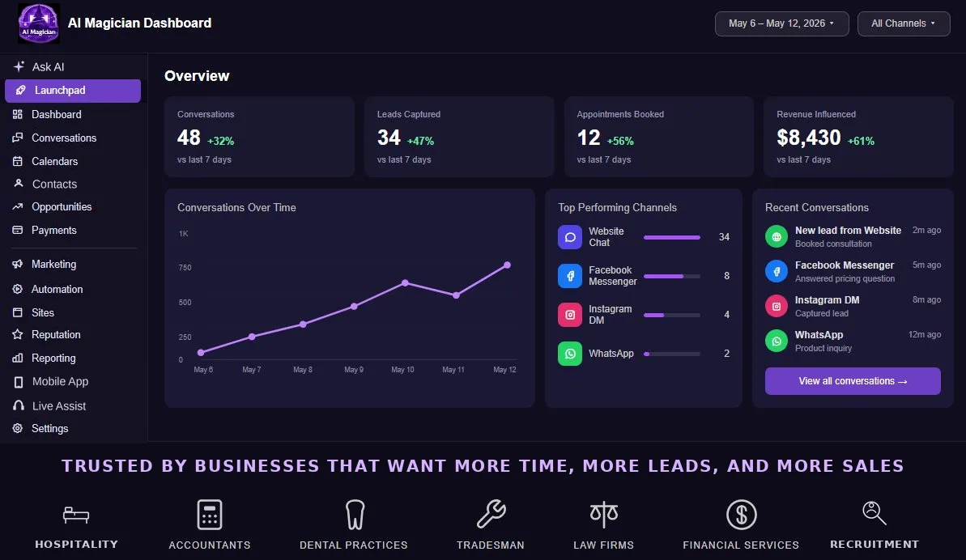Click the Live Assist headset icon

(x=19, y=405)
